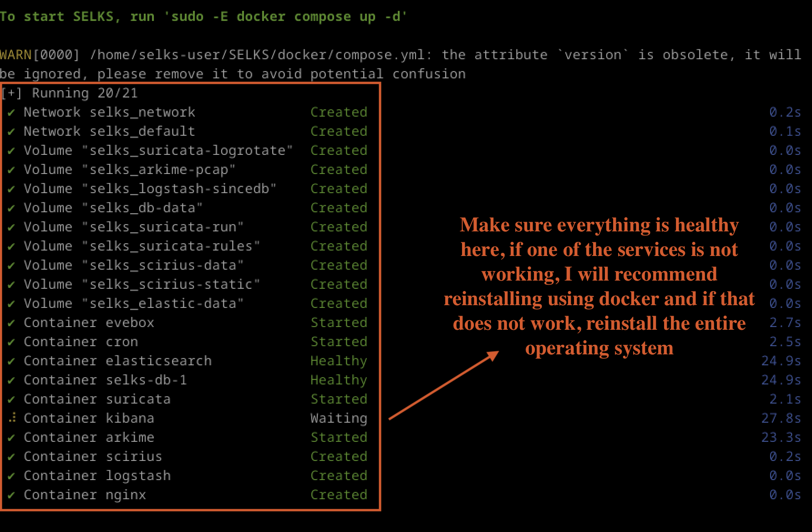Click the 'Container arkime' line
This screenshot has width=812, height=532.
click(89, 438)
